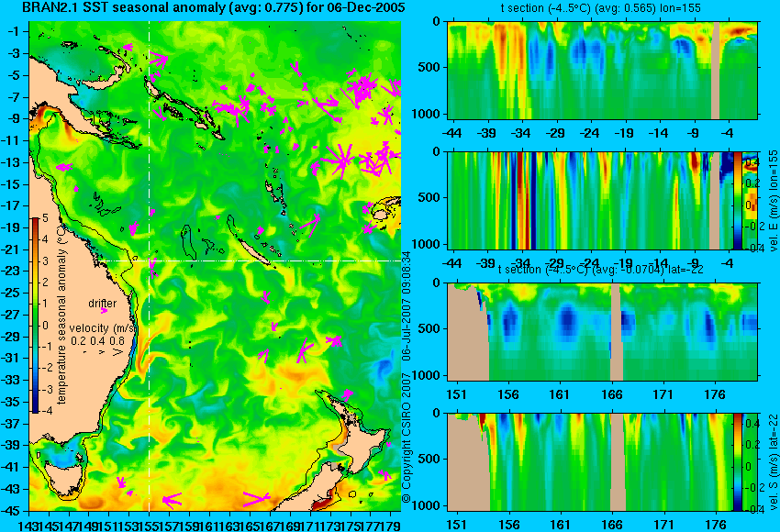Click the temperature seasonal anomaly colorbar
This screenshot has height=532, width=780.
coord(37,316)
